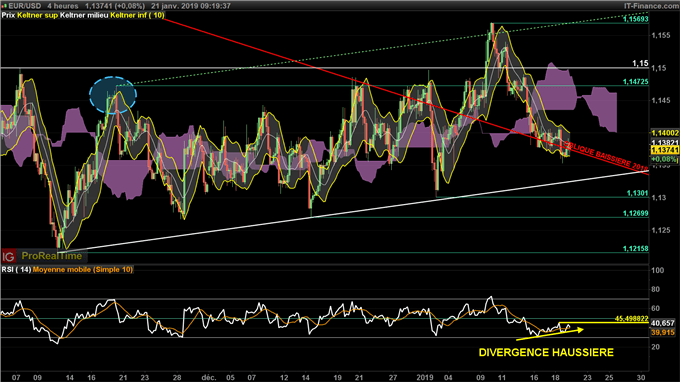Click the '27' date axis marker
This screenshot has width=680, height=382.
(392, 378)
